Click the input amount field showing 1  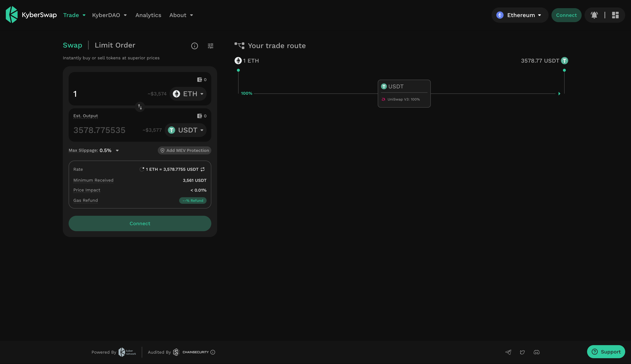pos(109,94)
